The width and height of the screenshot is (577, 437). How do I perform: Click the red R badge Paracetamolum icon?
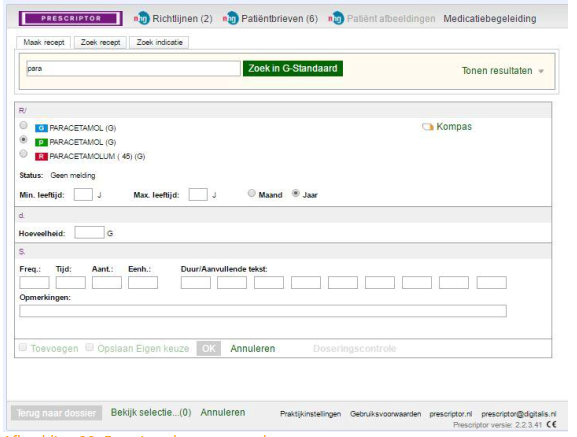(x=41, y=156)
